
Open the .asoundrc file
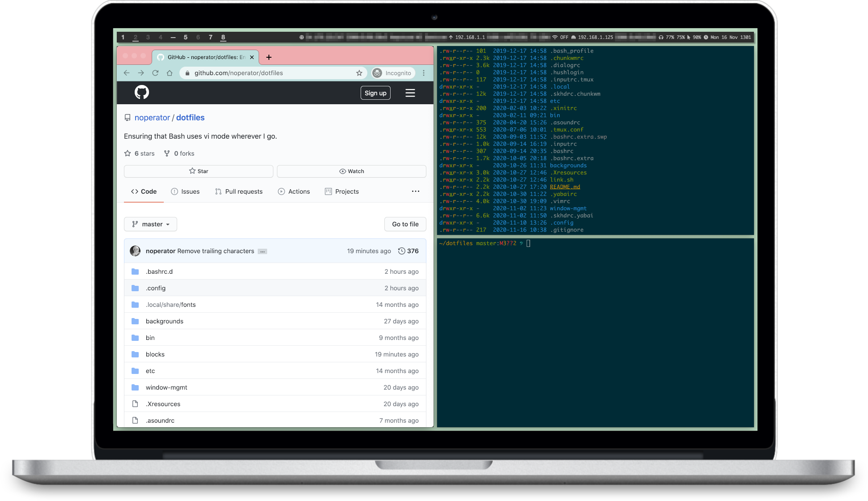pyautogui.click(x=160, y=420)
